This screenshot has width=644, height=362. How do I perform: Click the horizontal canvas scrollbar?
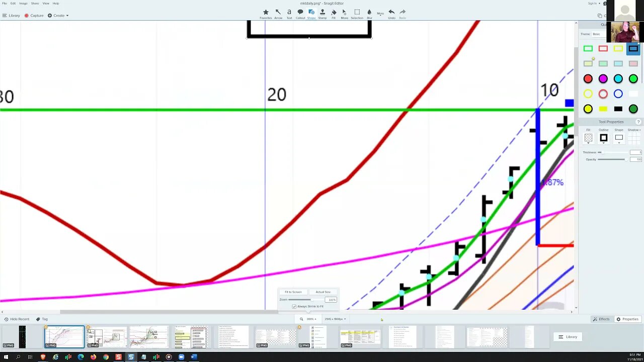[x=169, y=312]
